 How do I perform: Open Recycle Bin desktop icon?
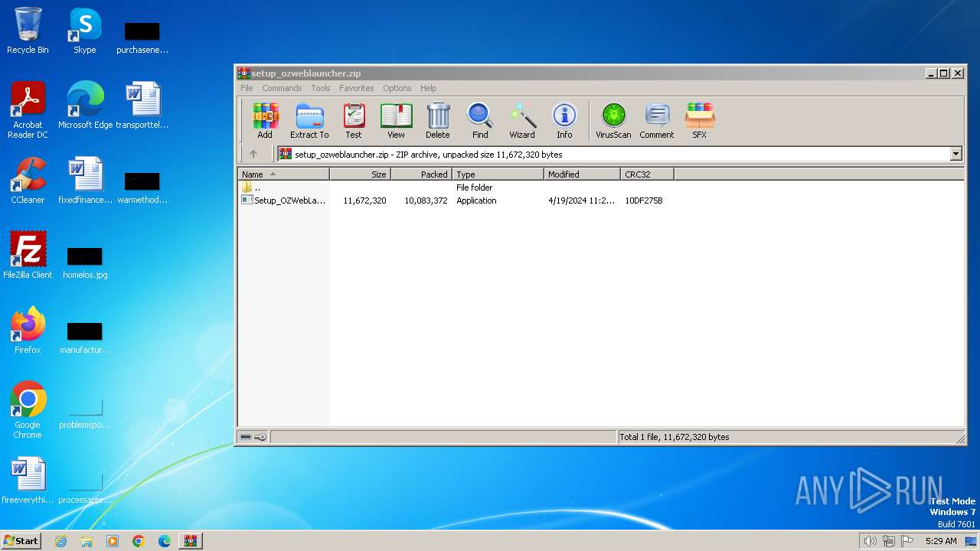(x=28, y=31)
